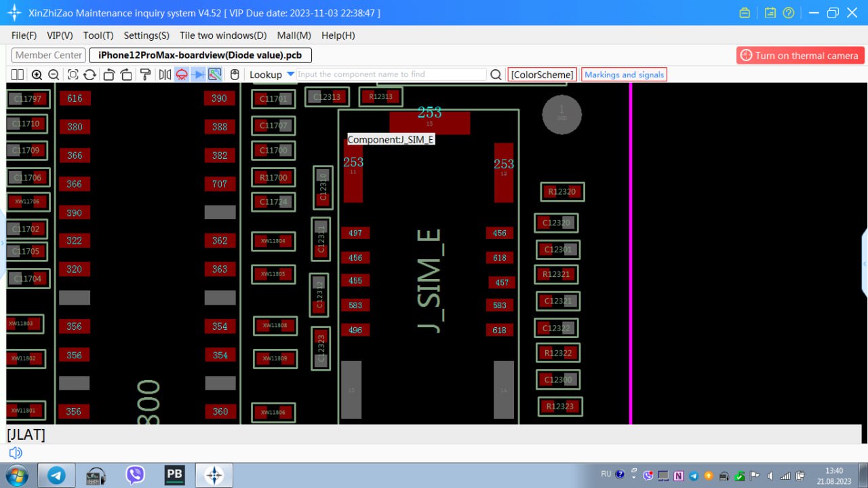
Task: Click the speaker icon below board
Action: click(16, 453)
